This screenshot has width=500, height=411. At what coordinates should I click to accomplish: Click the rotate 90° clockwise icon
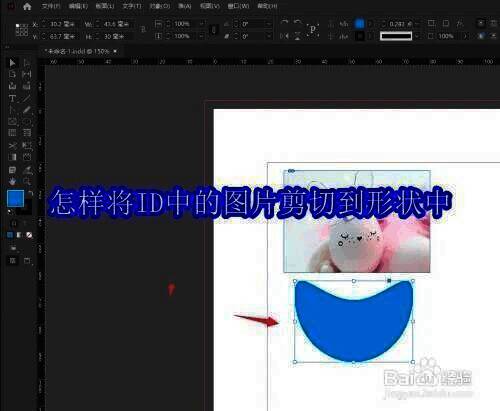pyautogui.click(x=284, y=23)
